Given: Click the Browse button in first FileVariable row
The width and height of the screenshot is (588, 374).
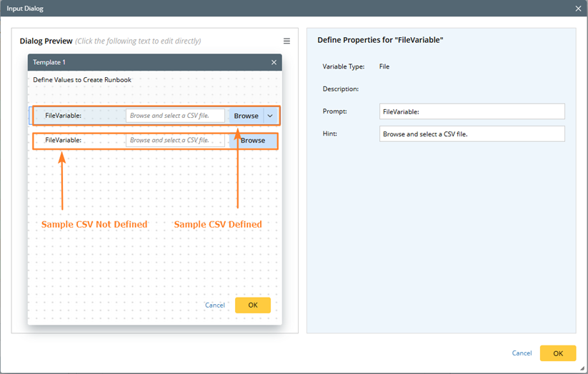Looking at the screenshot, I should tap(246, 116).
